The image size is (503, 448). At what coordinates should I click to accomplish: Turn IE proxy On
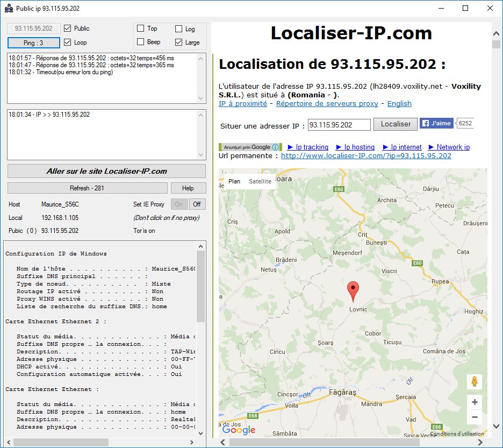(x=178, y=204)
